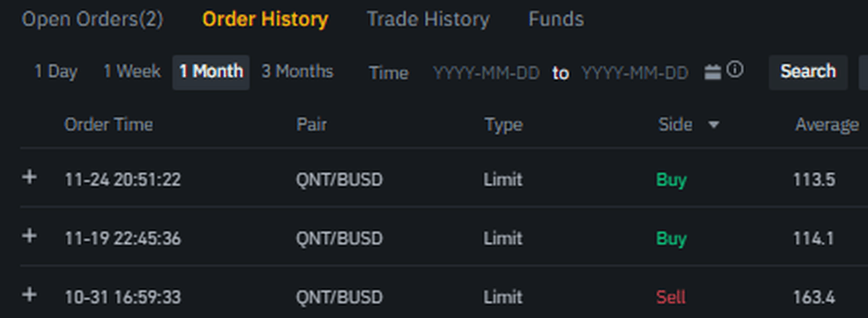Go to the Funds tab
This screenshot has height=318, width=868.
(x=556, y=19)
